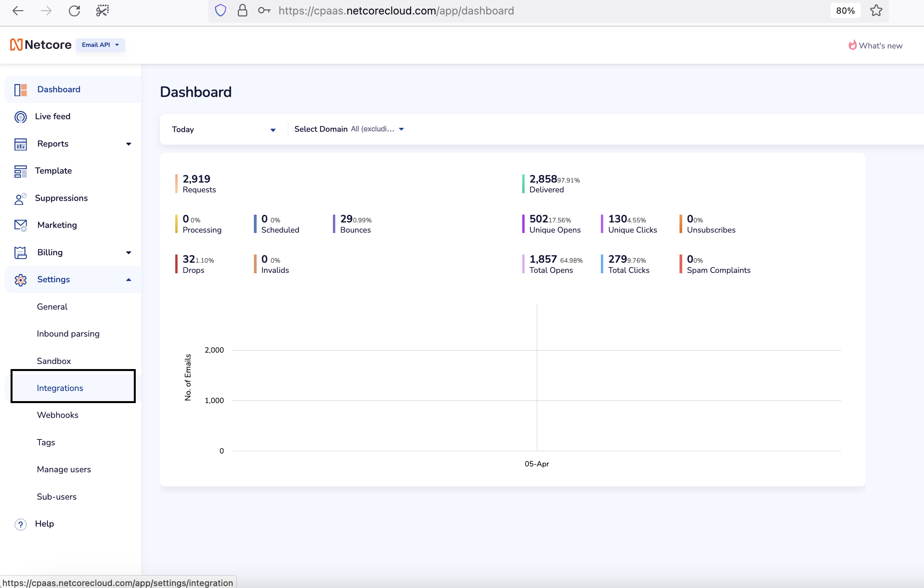Viewport: 924px width, 588px height.
Task: Go to Webhooks settings
Action: point(58,415)
